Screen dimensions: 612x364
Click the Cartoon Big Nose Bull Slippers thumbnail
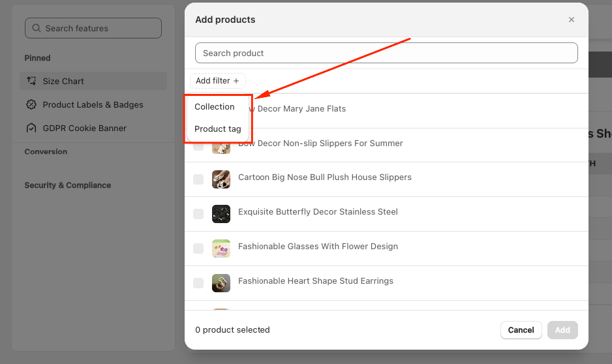[221, 179]
